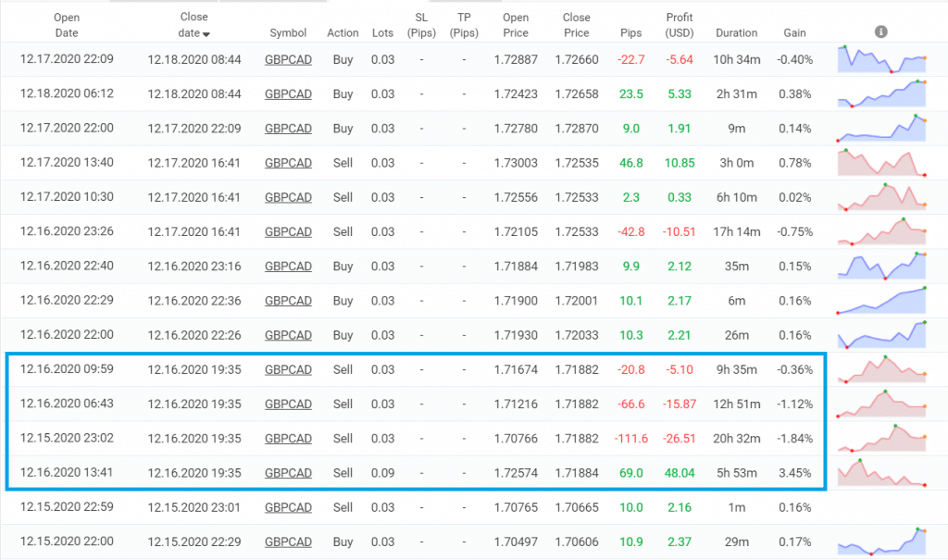The width and height of the screenshot is (948, 560).
Task: Click the Duration column header
Action: coord(736,33)
